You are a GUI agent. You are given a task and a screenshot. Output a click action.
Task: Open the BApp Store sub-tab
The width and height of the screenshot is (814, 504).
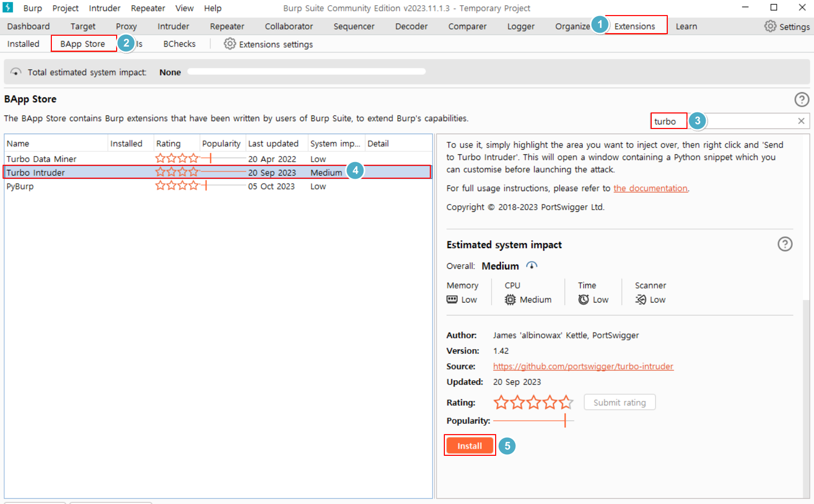[x=82, y=44]
